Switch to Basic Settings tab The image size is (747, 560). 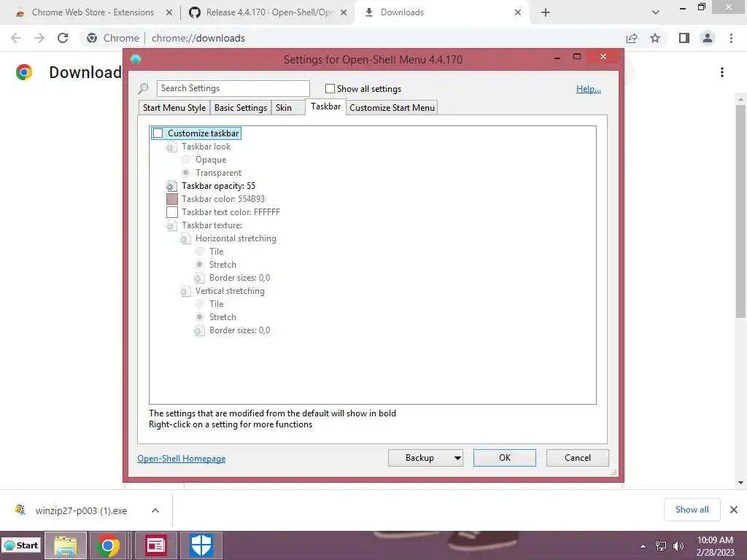pos(241,108)
